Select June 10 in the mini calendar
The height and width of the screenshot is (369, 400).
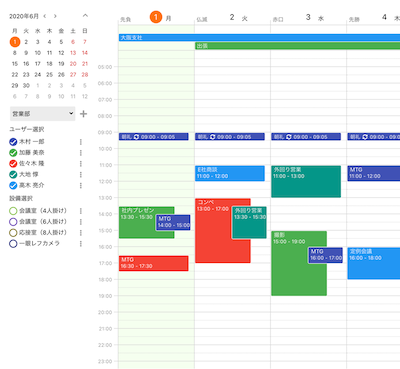pos(38,53)
